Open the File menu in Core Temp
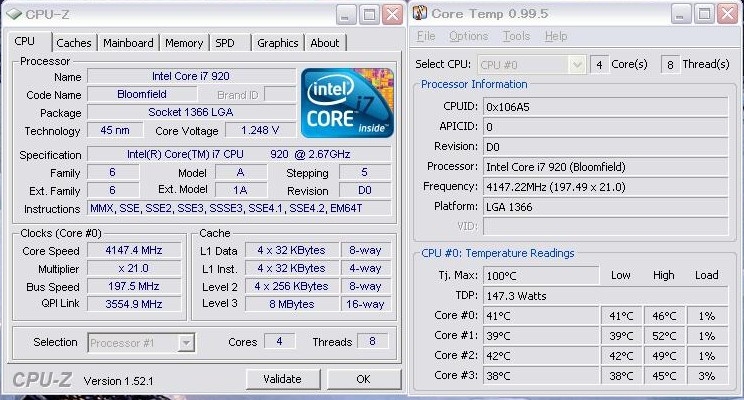The image size is (744, 400). 426,36
